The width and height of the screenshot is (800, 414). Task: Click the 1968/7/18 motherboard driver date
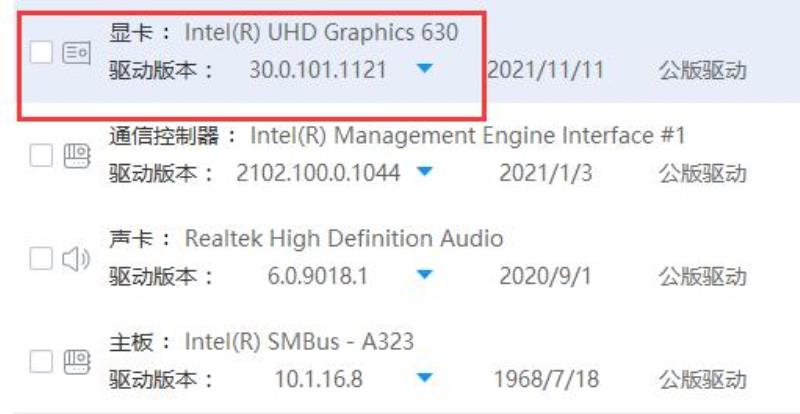(546, 379)
